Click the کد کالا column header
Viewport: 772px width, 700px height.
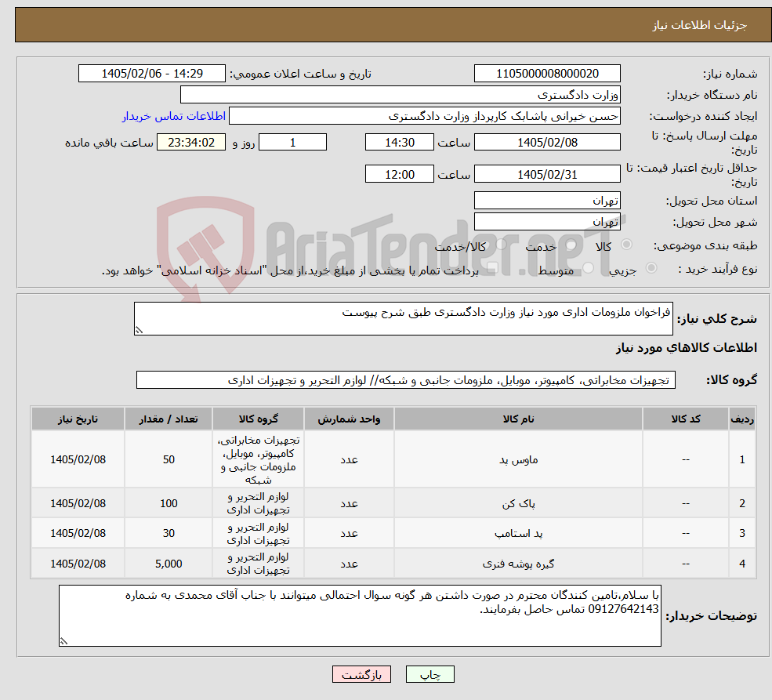click(x=685, y=419)
